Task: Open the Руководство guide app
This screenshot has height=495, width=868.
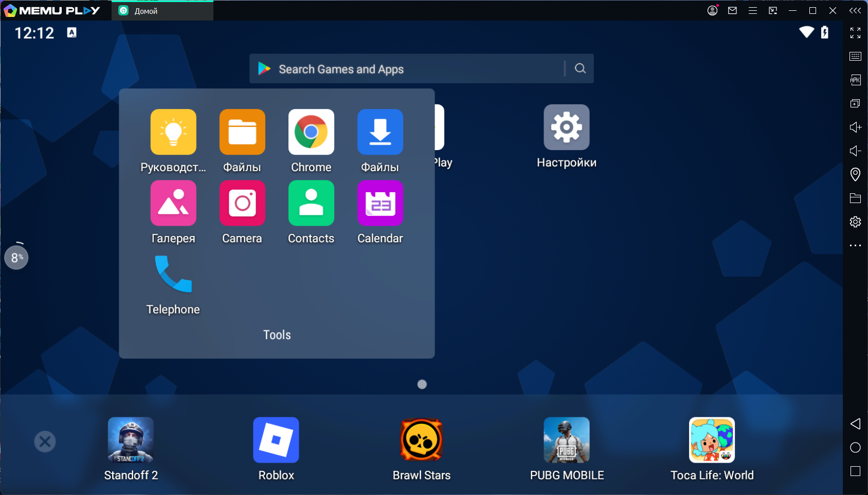Action: coord(173,132)
